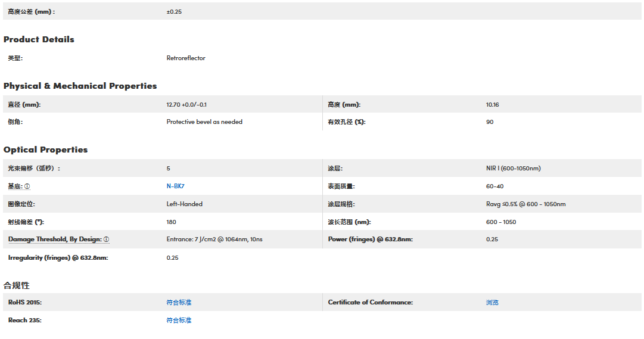Click info icon next to Damage Threshold
Image resolution: width=644 pixels, height=339 pixels.
tap(107, 240)
